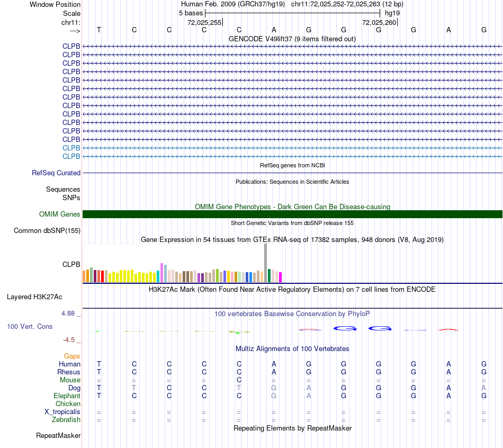Open the H3K27Ac Mark ENCODE track title
The height and width of the screenshot is (448, 503).
[292, 290]
